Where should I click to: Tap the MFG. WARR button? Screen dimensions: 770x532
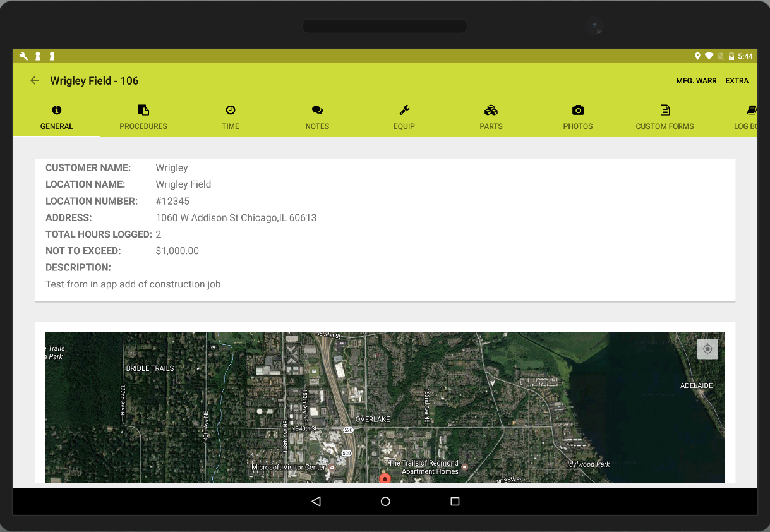697,81
